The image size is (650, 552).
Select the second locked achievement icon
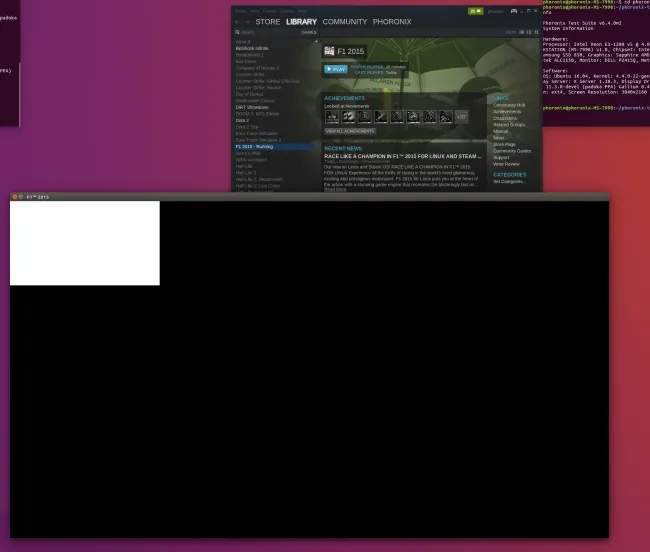(348, 117)
